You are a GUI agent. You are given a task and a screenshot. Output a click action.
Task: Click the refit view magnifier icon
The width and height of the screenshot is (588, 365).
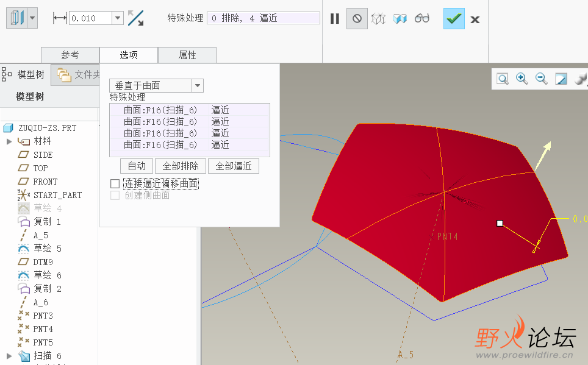[503, 79]
